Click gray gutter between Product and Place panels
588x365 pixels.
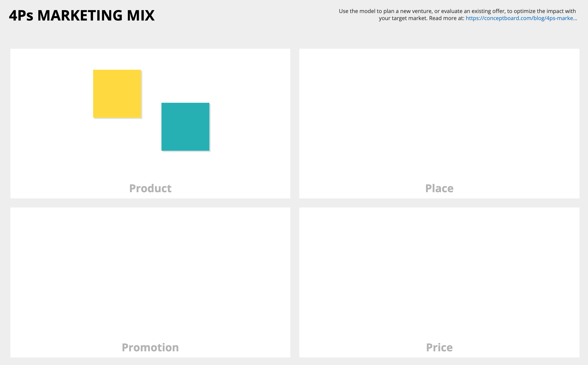(295, 124)
